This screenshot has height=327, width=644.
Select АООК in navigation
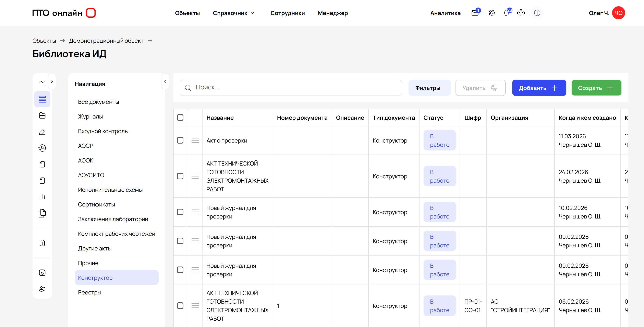pos(117,160)
